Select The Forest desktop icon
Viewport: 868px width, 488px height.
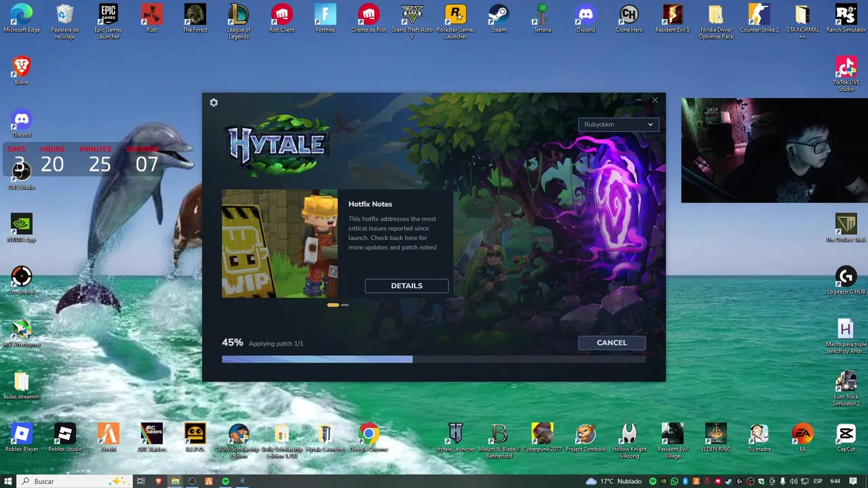pyautogui.click(x=195, y=18)
